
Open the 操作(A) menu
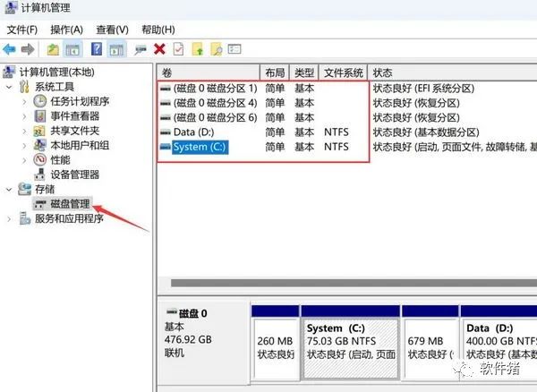pos(66,30)
